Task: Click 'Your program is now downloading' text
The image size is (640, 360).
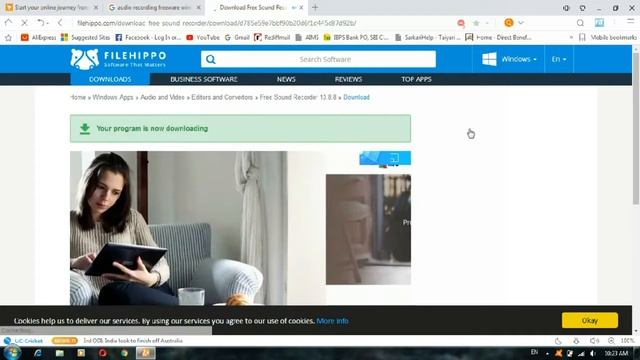Action: click(152, 129)
